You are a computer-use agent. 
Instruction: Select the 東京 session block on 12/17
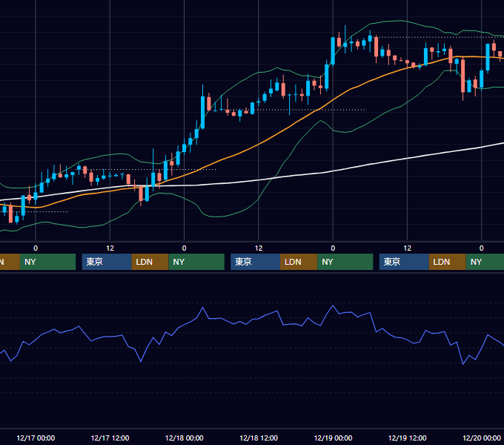click(x=107, y=262)
